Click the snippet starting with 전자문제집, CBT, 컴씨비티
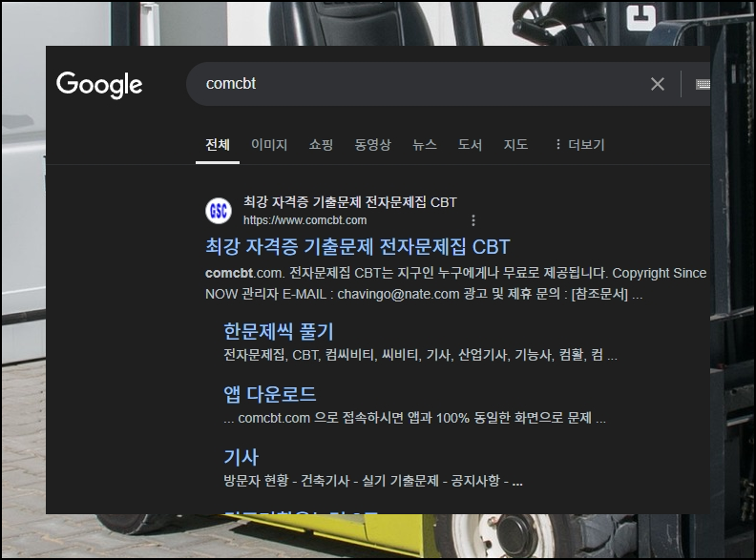This screenshot has width=756, height=560. [x=420, y=355]
